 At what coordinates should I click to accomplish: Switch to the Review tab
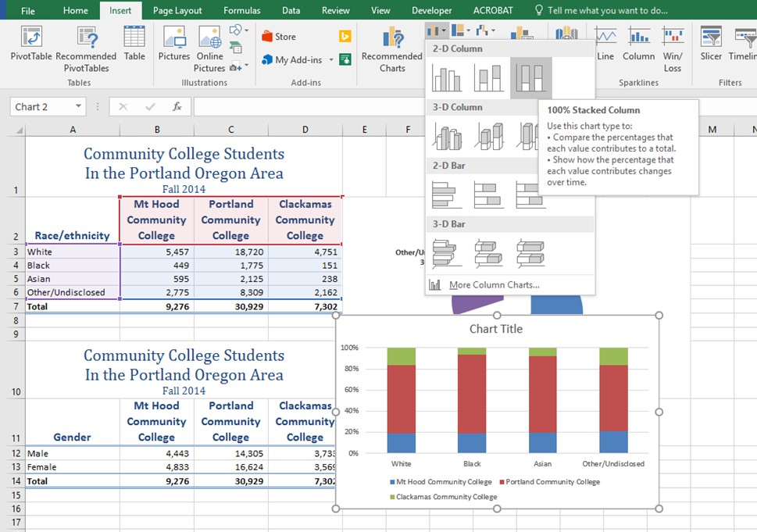pyautogui.click(x=335, y=10)
